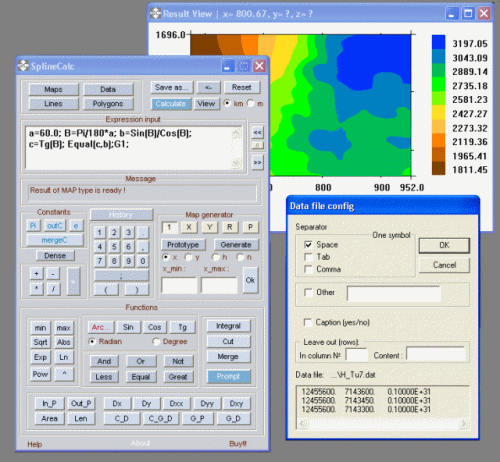
Task: Toggle the Caption (yes/no) checkbox
Action: 308,322
